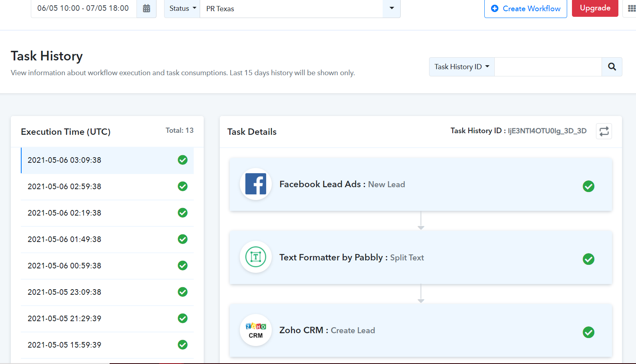Viewport: 636px width, 364px height.
Task: Click green check for 03:09:38 execution
Action: [x=183, y=160]
